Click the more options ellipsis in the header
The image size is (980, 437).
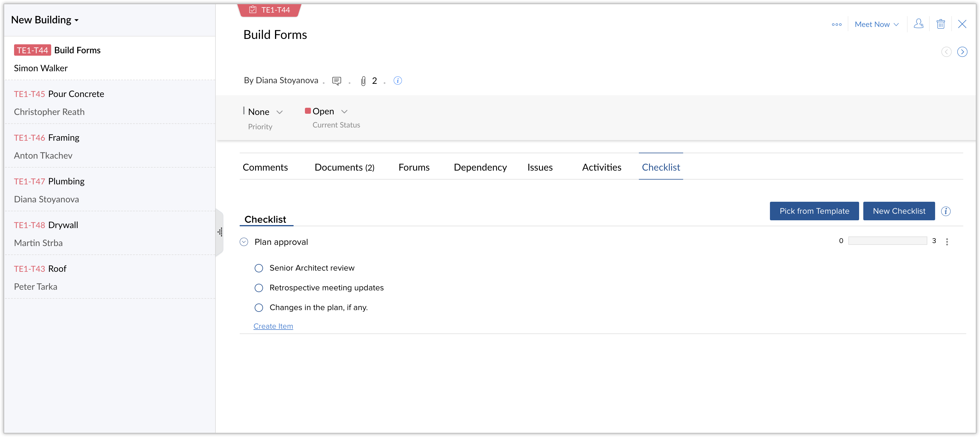pyautogui.click(x=836, y=24)
